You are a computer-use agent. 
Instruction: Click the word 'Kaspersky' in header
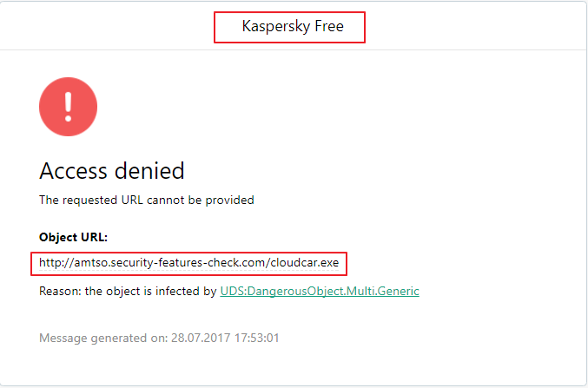[x=274, y=27]
